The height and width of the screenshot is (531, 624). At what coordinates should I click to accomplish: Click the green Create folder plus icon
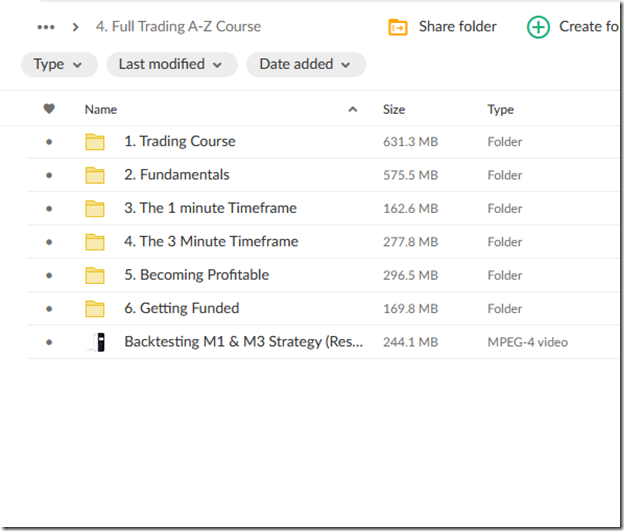[538, 27]
